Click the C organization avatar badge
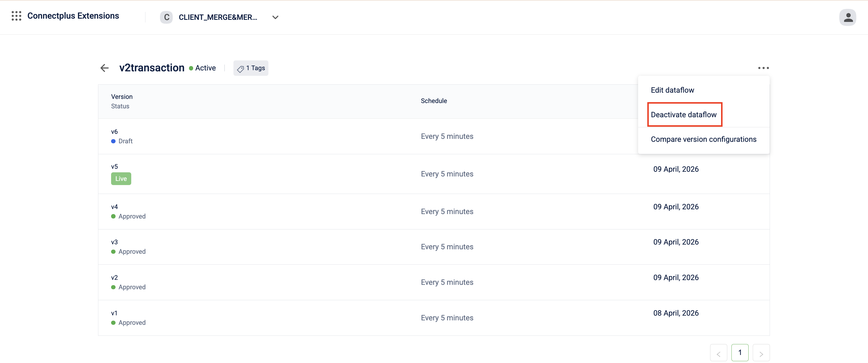This screenshot has width=868, height=363. [x=166, y=17]
